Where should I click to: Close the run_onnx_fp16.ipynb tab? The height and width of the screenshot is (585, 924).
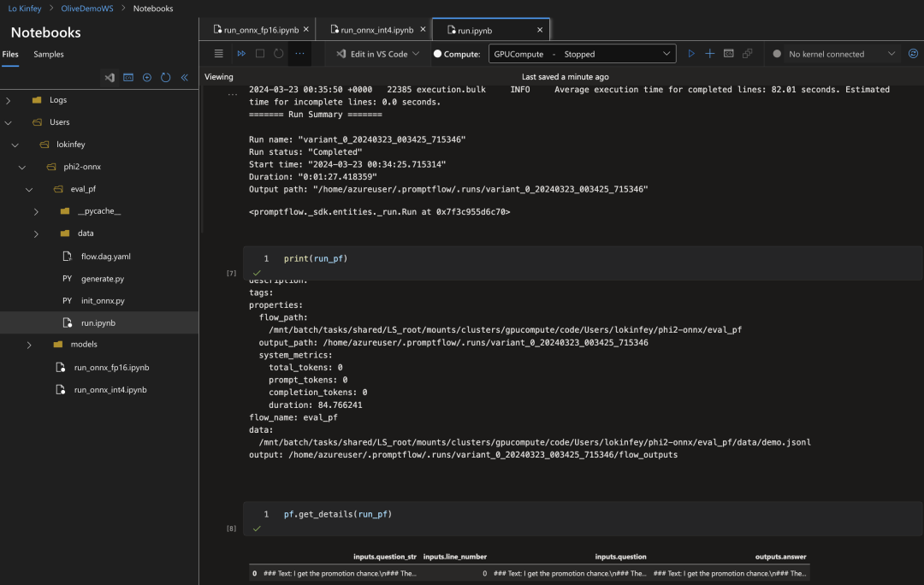pos(305,29)
